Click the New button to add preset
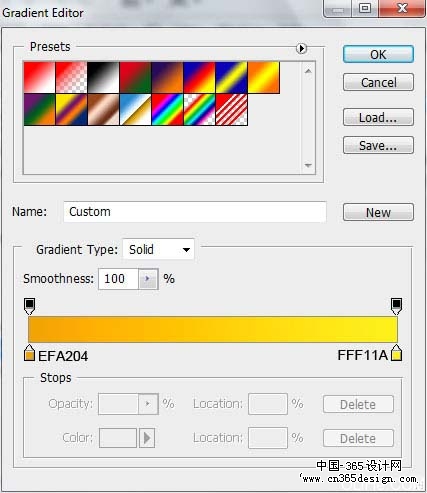The width and height of the screenshot is (427, 493). click(x=378, y=212)
